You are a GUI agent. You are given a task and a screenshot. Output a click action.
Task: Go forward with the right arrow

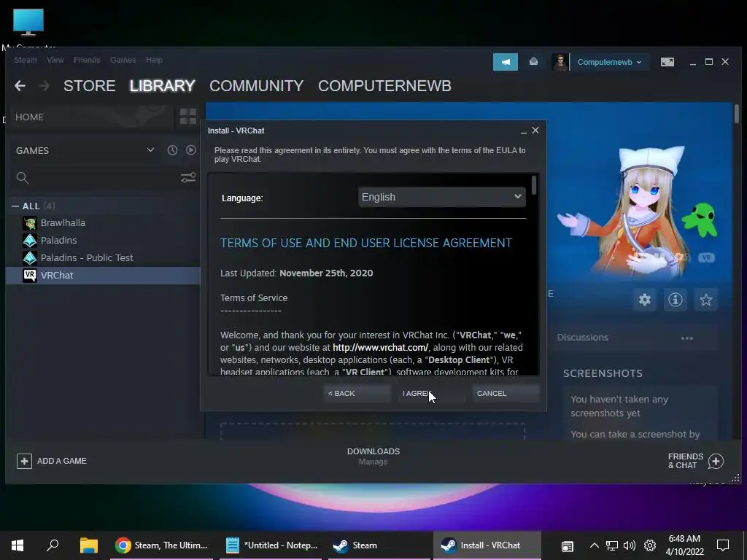tap(44, 86)
